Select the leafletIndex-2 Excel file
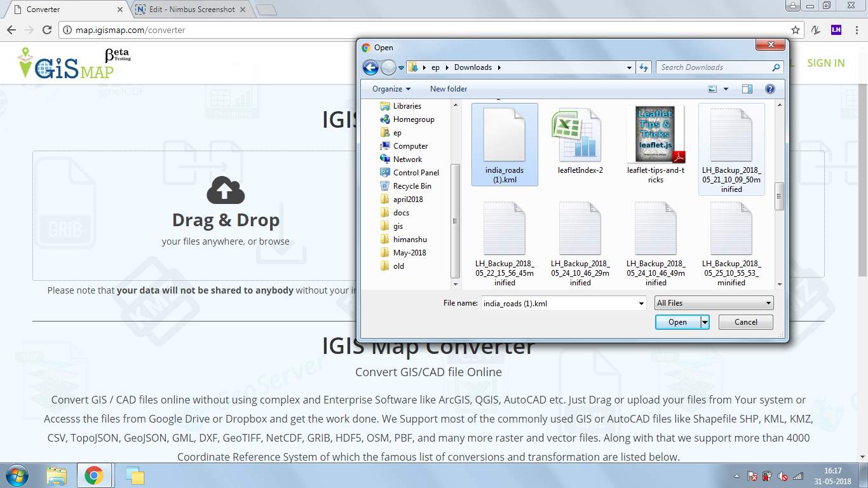 (x=580, y=143)
